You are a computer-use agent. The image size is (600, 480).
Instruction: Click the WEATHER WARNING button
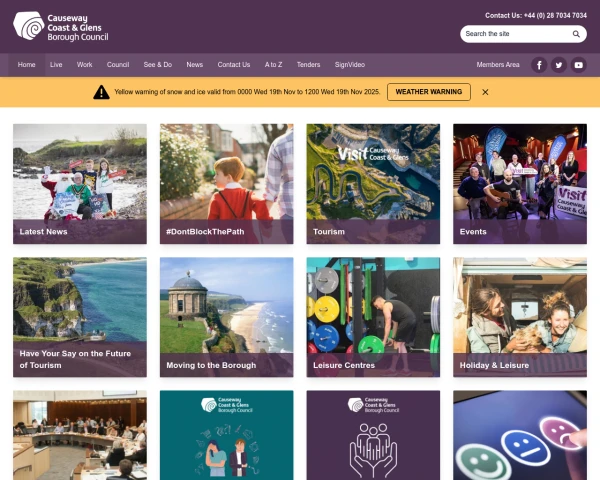click(x=429, y=92)
